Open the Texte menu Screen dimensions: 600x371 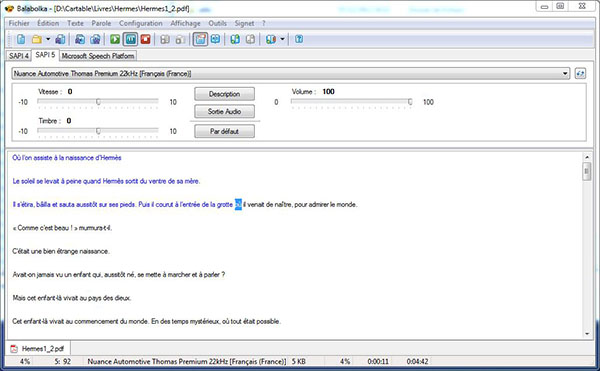click(75, 23)
